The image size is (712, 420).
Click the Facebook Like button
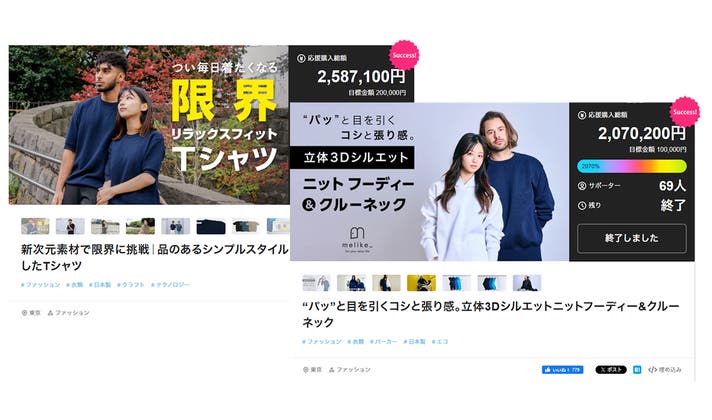(562, 369)
